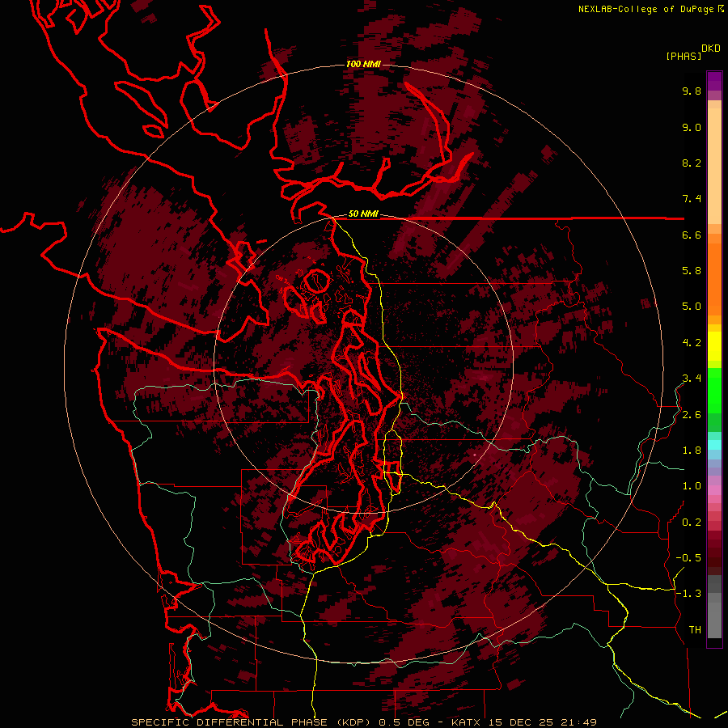Click the 0.2 legend value

point(692,523)
